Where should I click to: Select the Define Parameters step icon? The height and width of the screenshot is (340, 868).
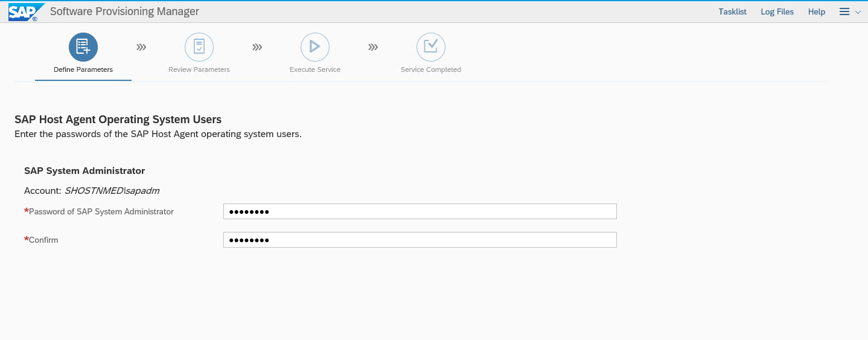pos(83,47)
